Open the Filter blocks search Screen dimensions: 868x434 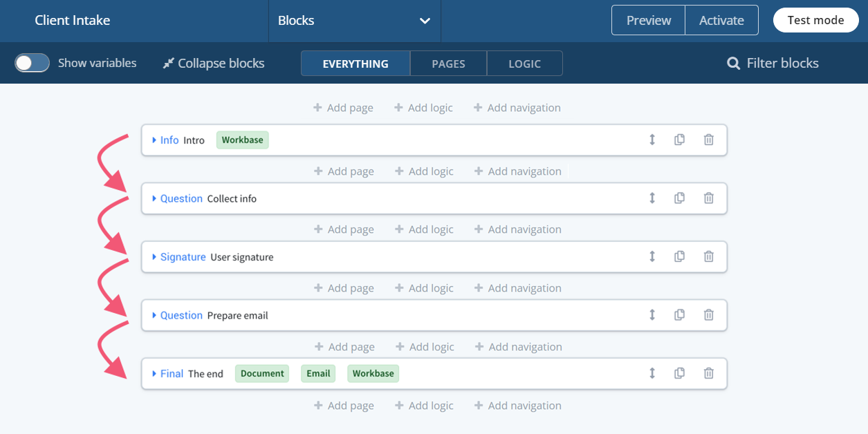pos(772,63)
